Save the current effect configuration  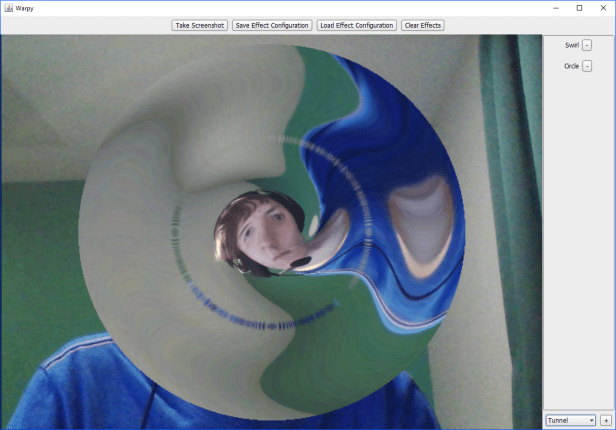272,26
